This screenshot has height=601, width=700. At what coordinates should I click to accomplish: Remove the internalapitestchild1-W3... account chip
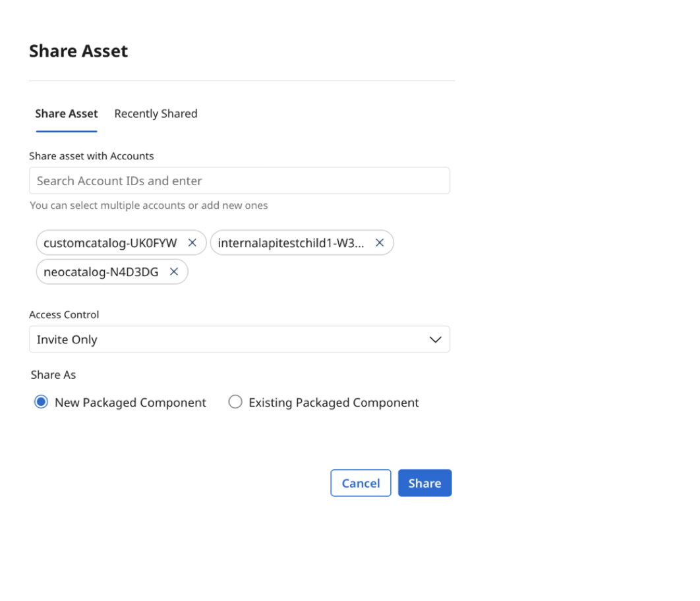tap(380, 243)
